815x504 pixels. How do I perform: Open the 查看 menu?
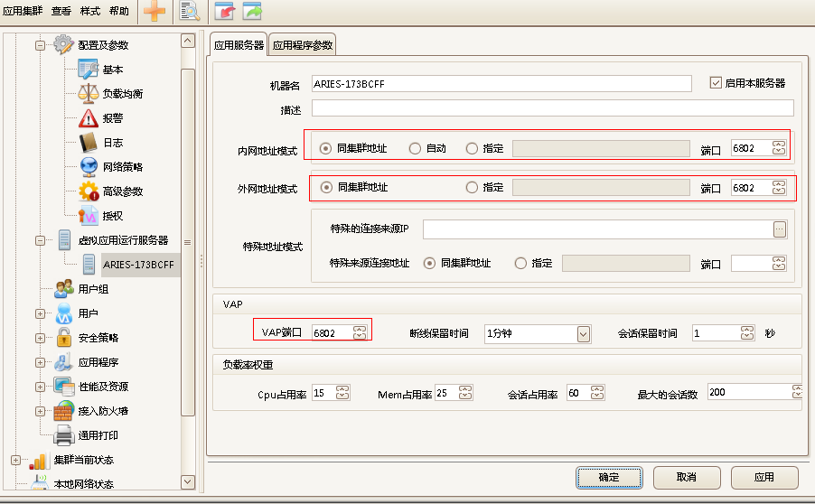click(61, 11)
